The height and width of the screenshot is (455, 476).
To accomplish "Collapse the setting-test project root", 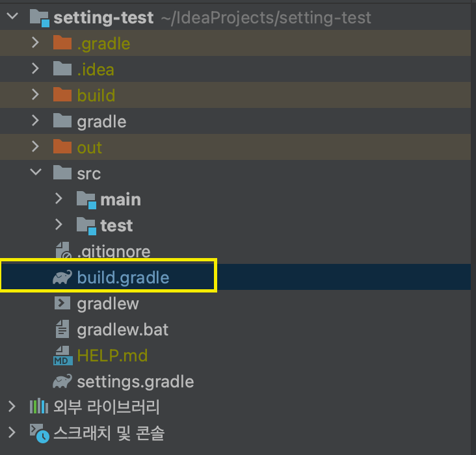I will point(12,16).
